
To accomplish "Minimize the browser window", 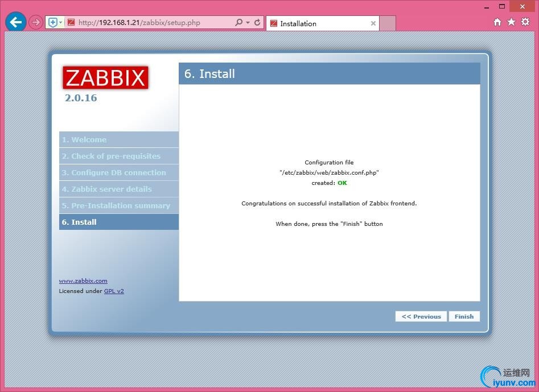I will tap(487, 6).
